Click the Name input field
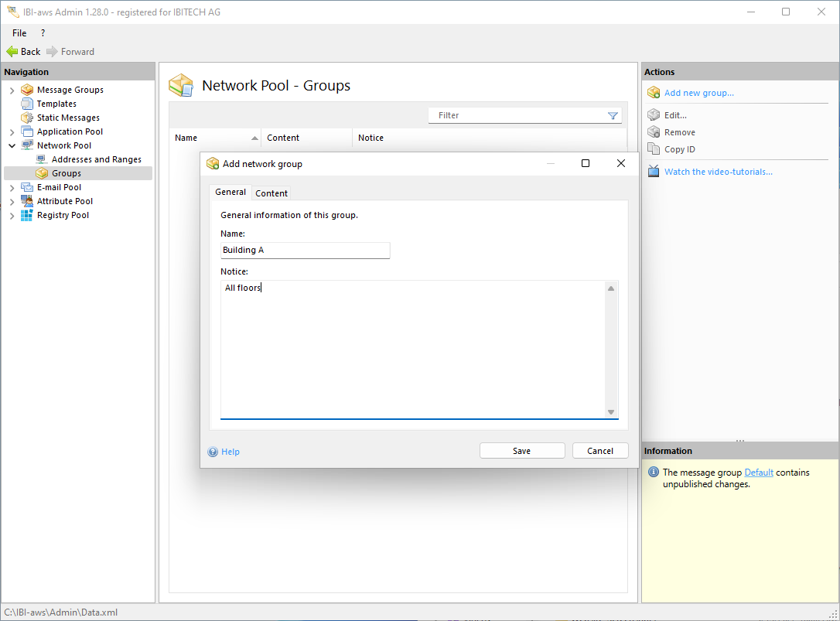The height and width of the screenshot is (621, 840). pyautogui.click(x=305, y=251)
